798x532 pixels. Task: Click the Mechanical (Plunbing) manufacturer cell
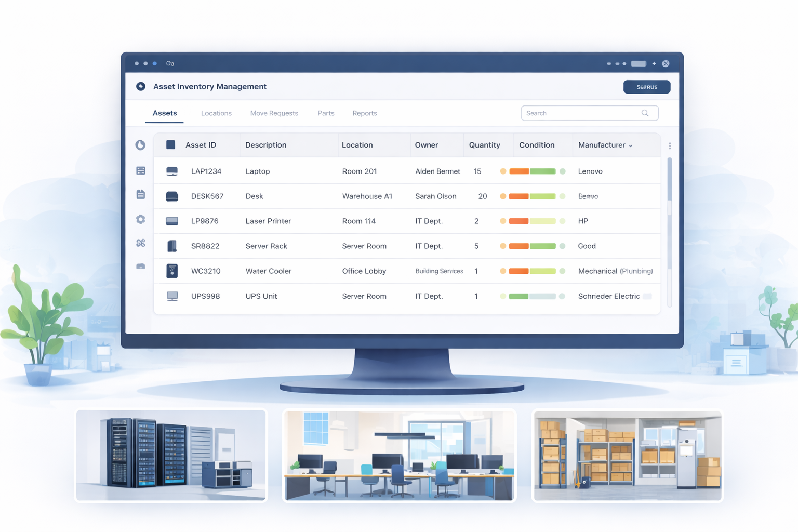point(616,271)
